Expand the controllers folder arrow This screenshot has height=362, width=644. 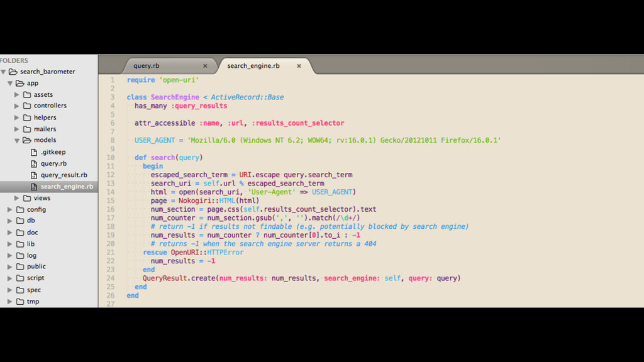17,106
